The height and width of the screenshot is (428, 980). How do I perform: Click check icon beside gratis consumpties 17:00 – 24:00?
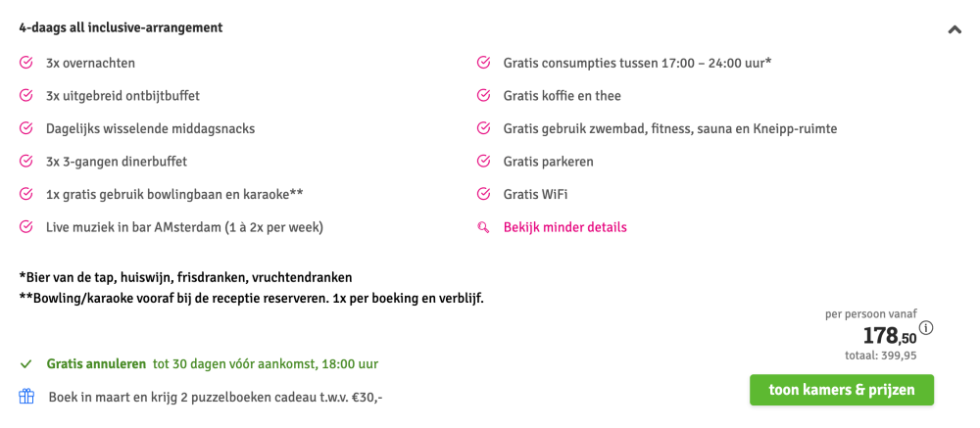point(483,64)
